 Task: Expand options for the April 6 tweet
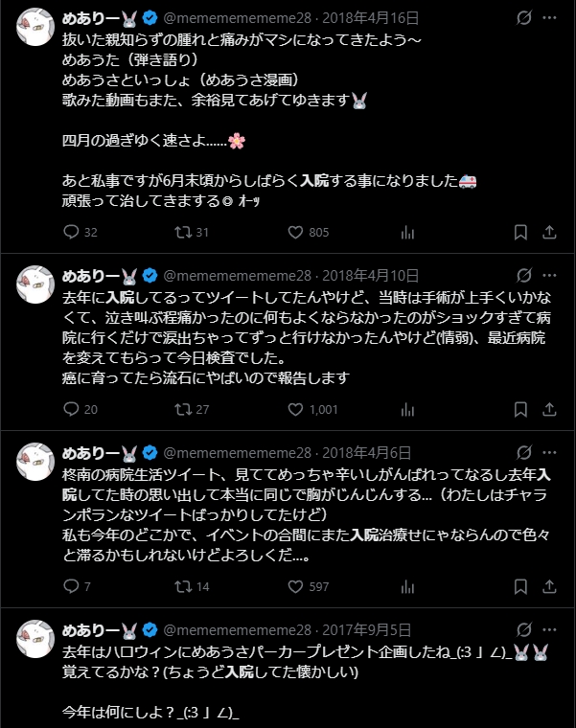click(x=549, y=452)
